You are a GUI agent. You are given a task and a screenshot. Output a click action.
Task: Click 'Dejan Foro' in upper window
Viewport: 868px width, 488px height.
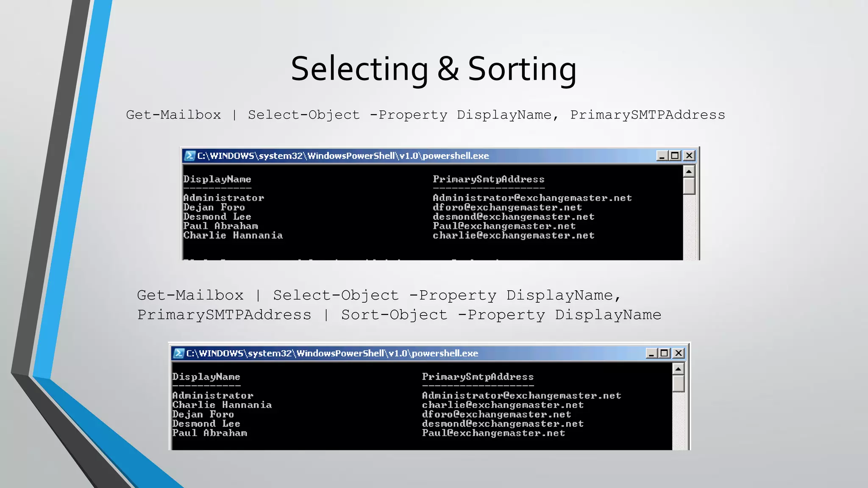pos(214,207)
